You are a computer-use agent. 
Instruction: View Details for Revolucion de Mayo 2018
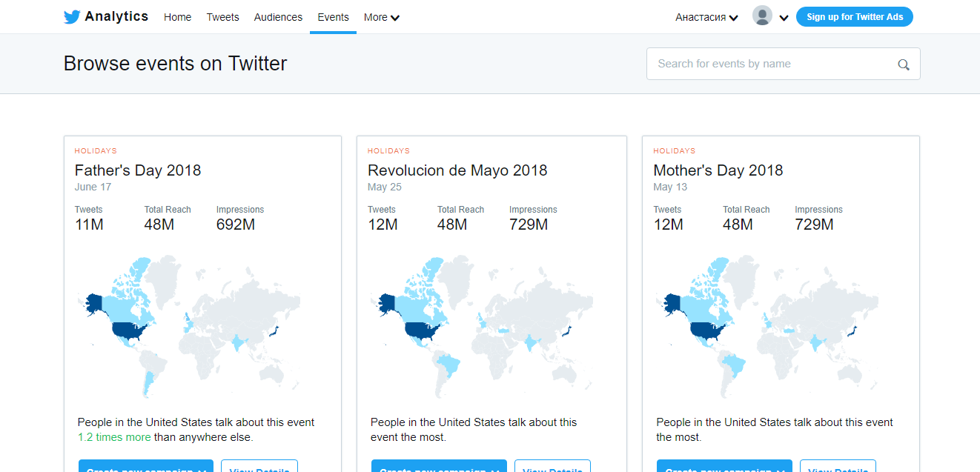pos(552,468)
